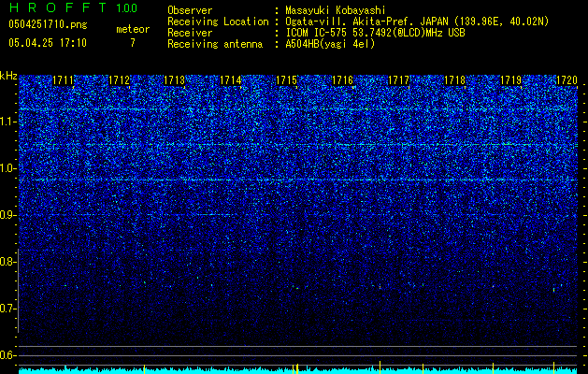
Task: Click yellow meteor marker between 1716 and 1717
Action: (380, 367)
